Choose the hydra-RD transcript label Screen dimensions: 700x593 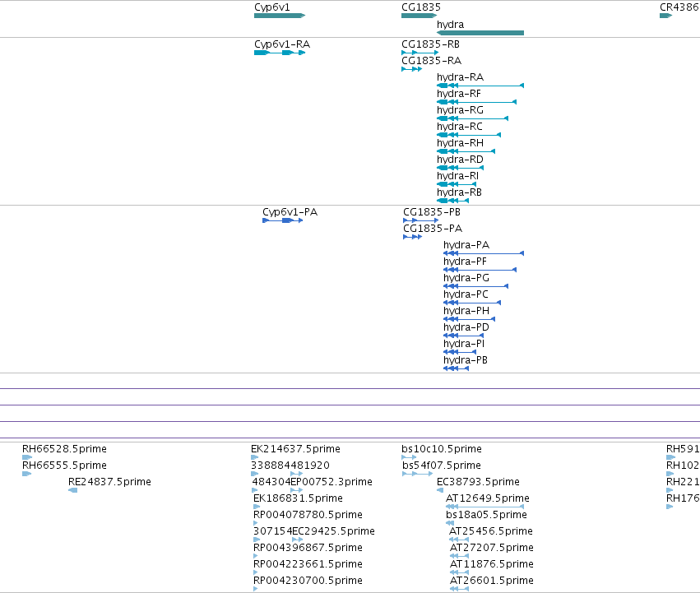(x=460, y=160)
